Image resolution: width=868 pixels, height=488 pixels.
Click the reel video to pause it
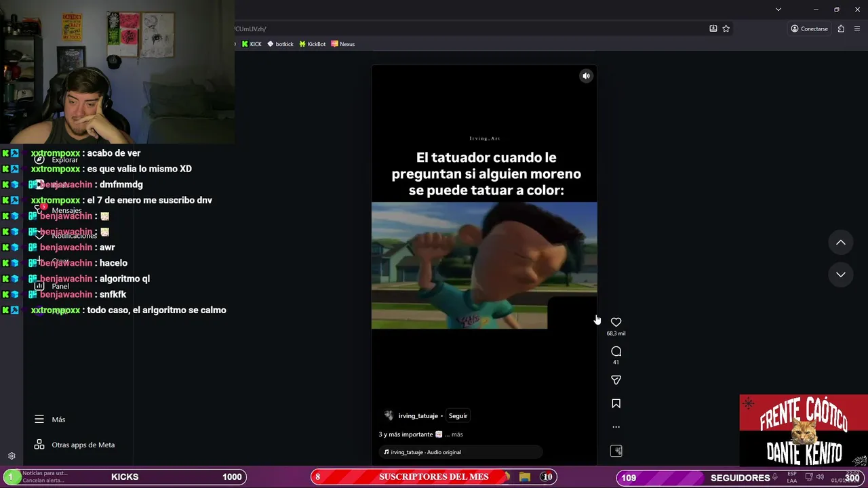pyautogui.click(x=484, y=265)
